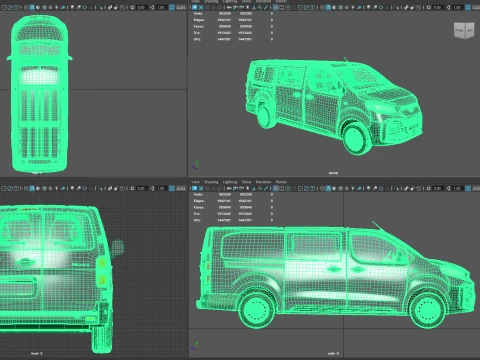
Task: Enable wireframe shading in side panel
Action: [x=322, y=188]
